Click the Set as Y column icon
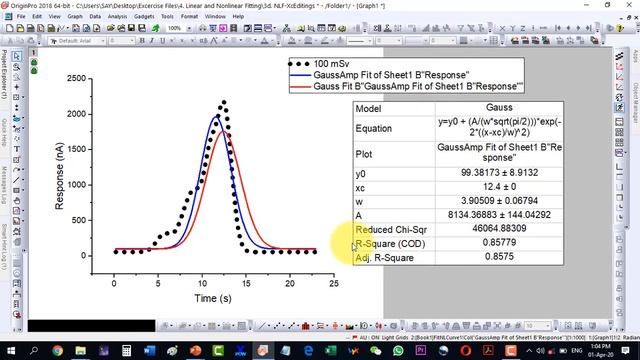 (x=513, y=28)
